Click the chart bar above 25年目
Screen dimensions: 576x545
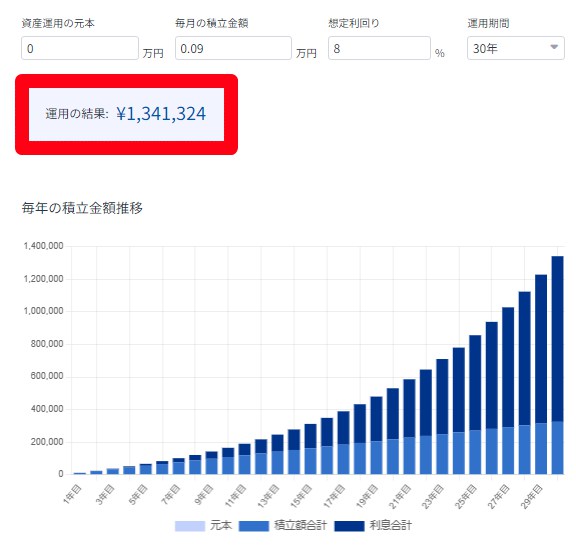475,404
